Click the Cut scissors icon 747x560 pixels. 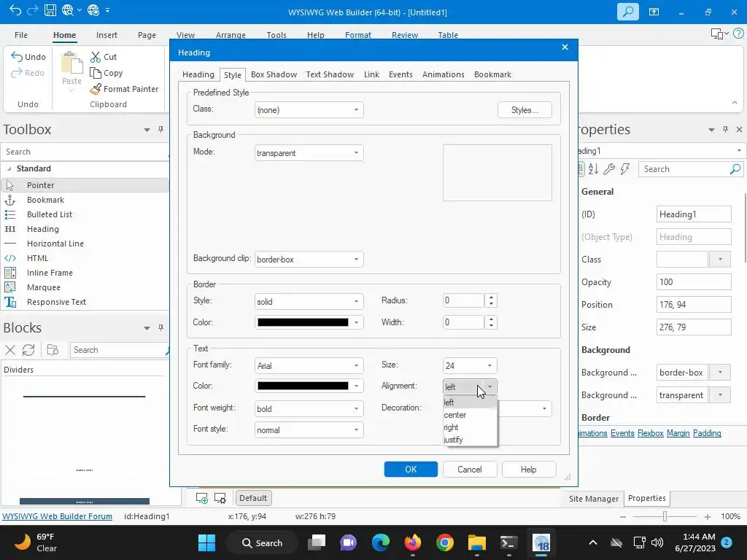pyautogui.click(x=96, y=57)
